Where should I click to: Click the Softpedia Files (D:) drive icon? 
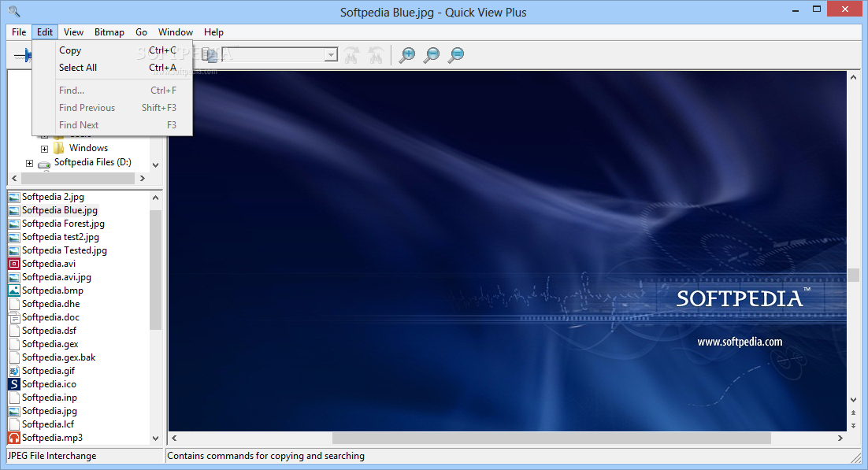(x=44, y=164)
